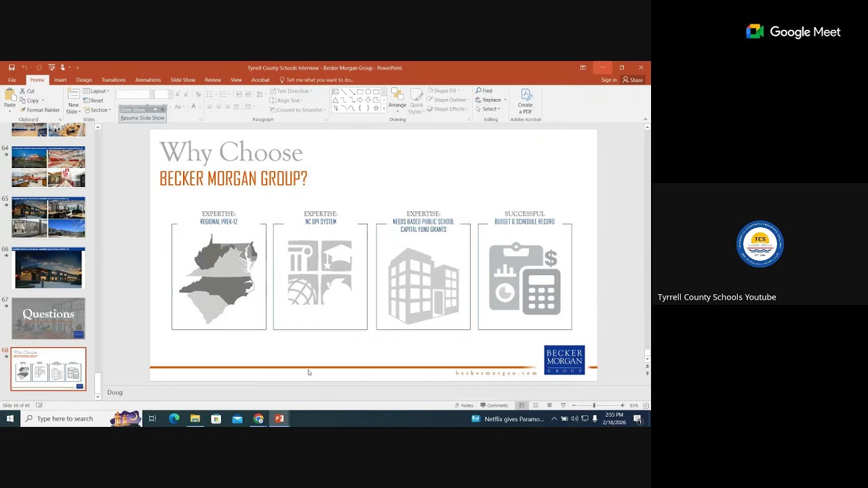Open the Animations tab
This screenshot has height=488, width=868.
[x=148, y=80]
